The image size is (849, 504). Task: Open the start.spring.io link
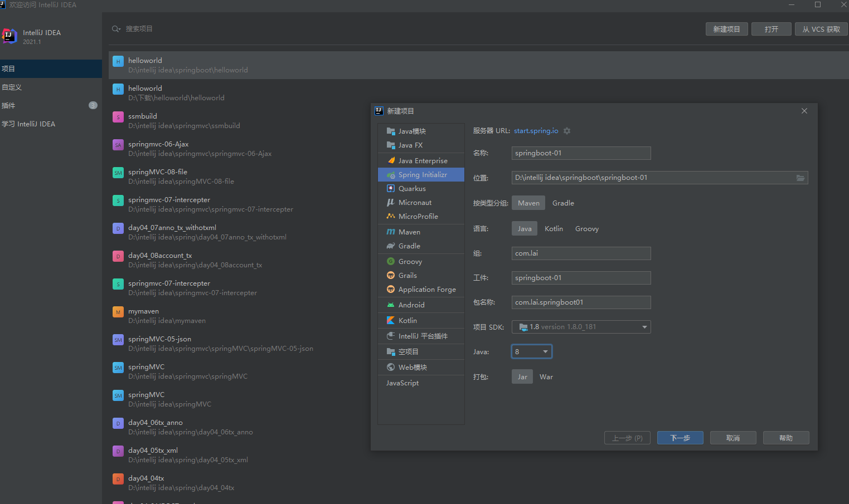536,131
